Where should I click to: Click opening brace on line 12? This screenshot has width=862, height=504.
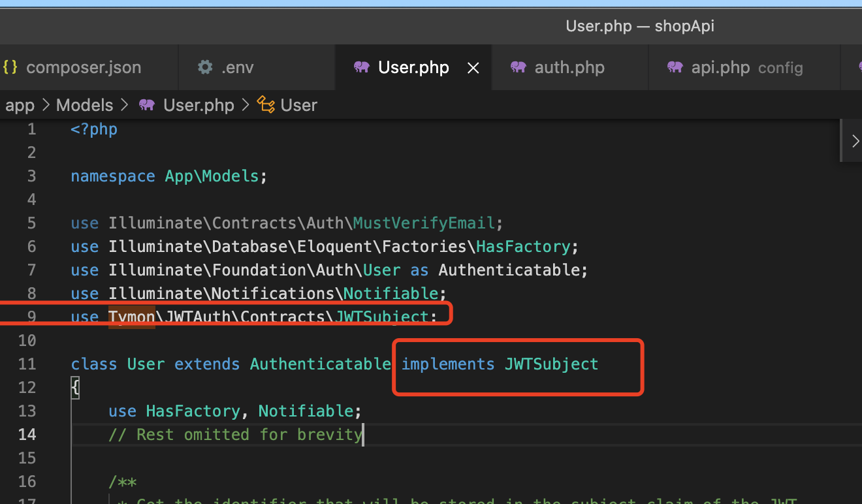(75, 388)
